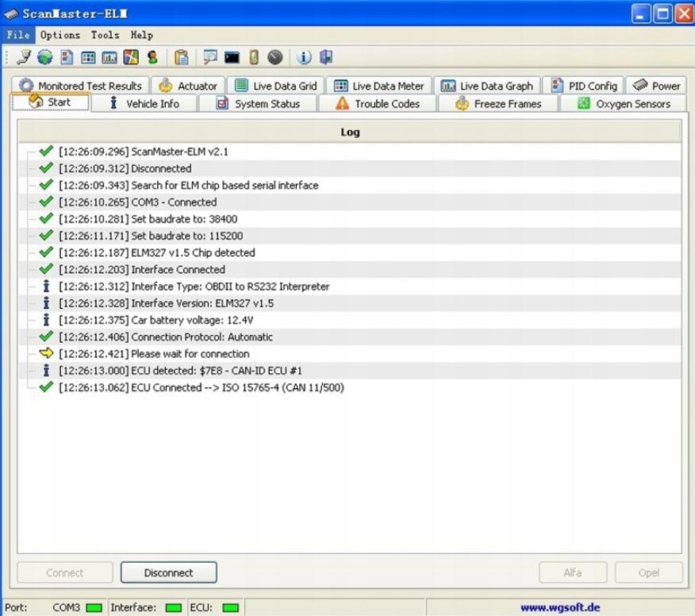
Task: Select the 'Disconnected' log text
Action: point(161,168)
